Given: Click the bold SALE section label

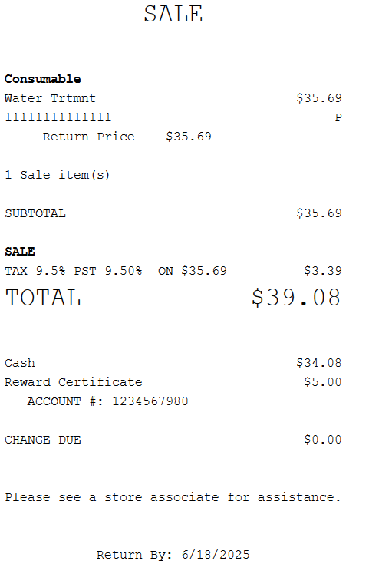Looking at the screenshot, I should pos(20,252).
